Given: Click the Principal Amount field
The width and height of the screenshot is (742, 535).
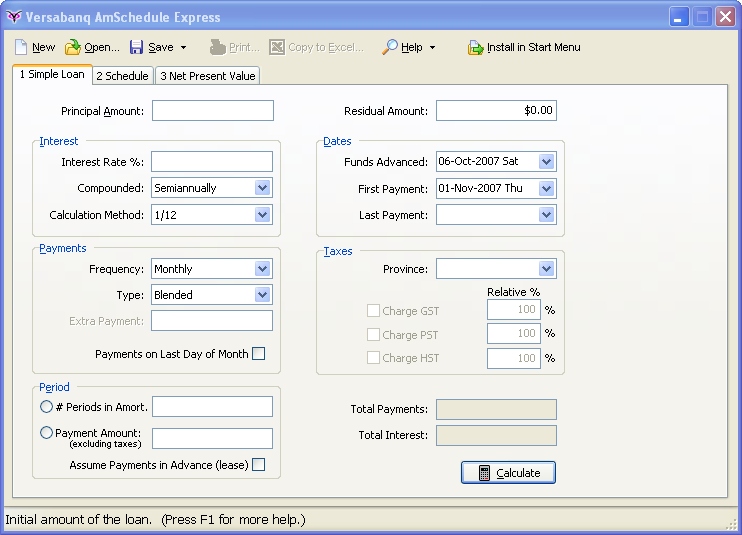Looking at the screenshot, I should 213,111.
